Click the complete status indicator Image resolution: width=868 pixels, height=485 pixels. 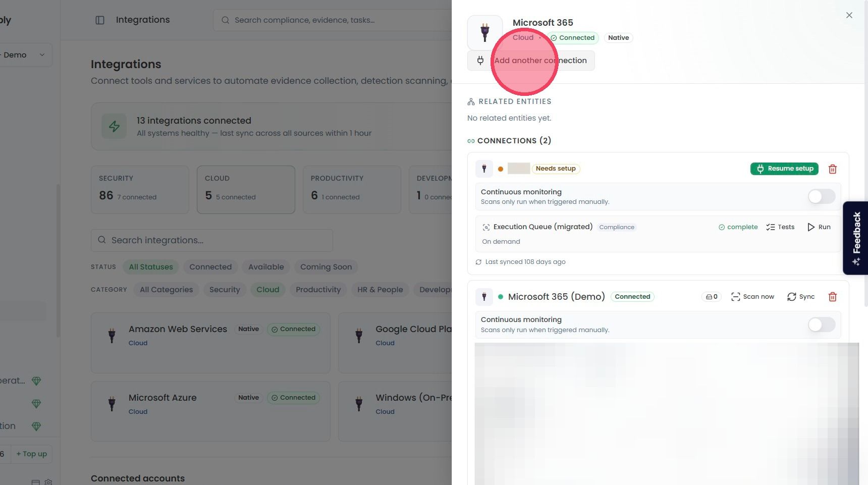coord(738,227)
